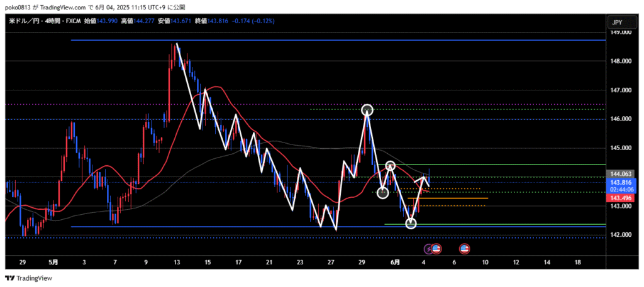Open the TradingView.com link in the header
This screenshot has height=287, width=644.
(69, 7)
